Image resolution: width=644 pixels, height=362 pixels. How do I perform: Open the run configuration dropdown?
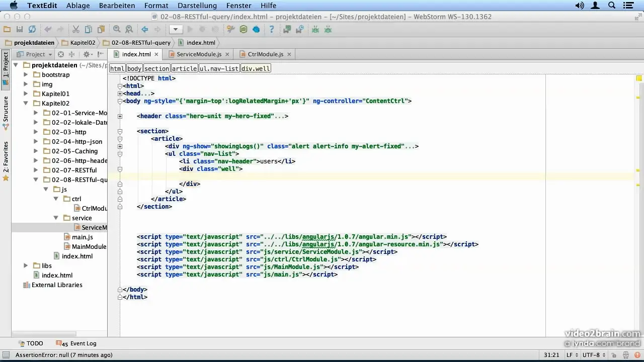pos(176,30)
